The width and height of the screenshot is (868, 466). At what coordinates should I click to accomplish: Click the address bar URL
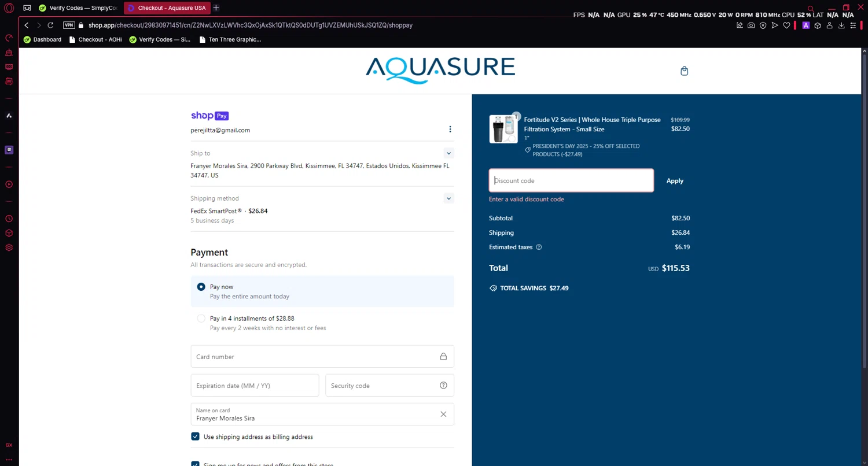click(251, 25)
